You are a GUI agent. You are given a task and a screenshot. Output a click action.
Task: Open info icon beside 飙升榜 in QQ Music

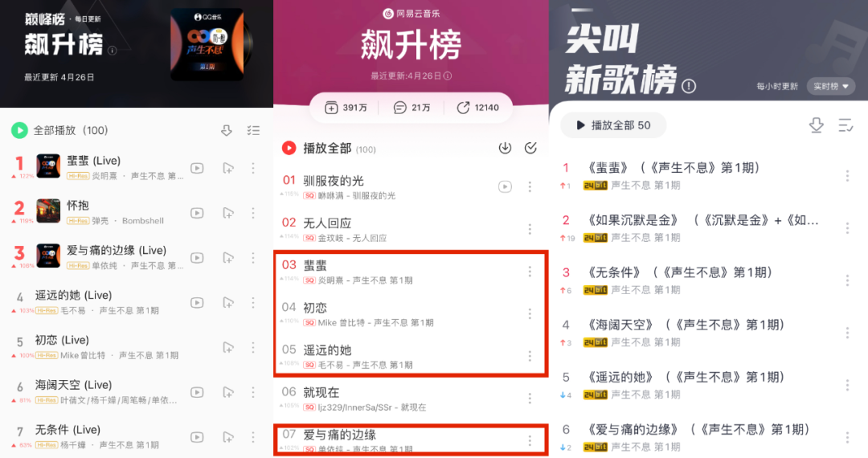coord(113,51)
